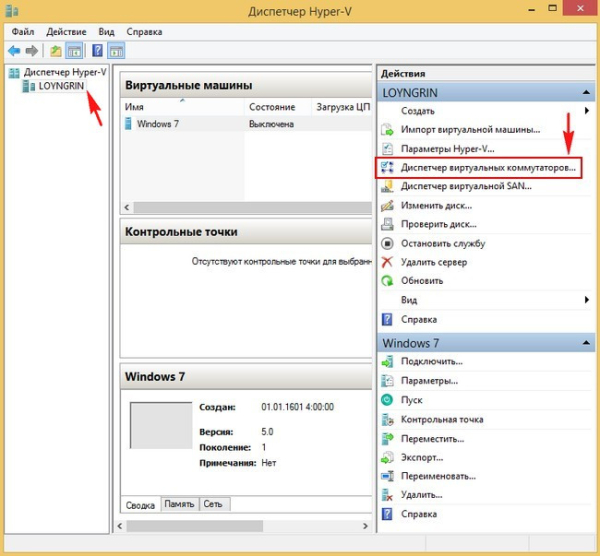600x556 pixels.
Task: Open the Действие menu
Action: [66, 31]
